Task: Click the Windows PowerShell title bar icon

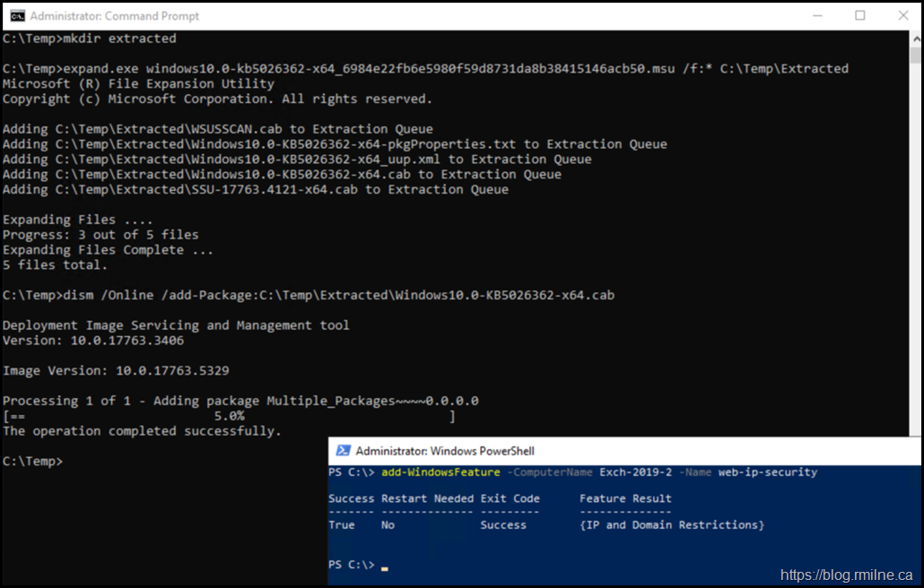Action: click(342, 451)
